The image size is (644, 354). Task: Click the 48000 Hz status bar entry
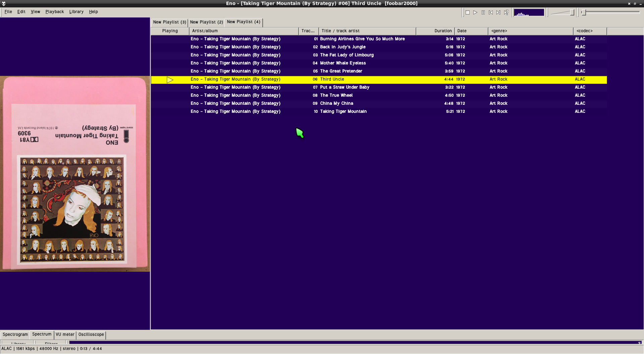tap(49, 349)
